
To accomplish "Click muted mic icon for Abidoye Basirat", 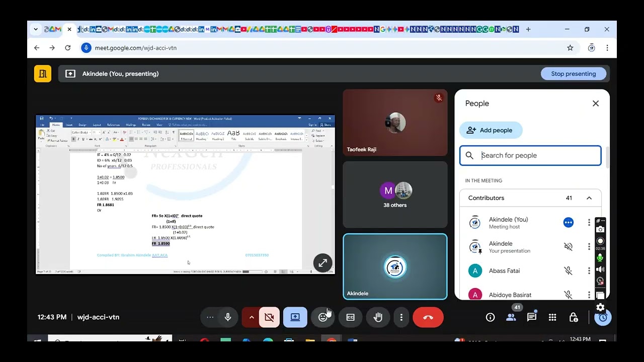I will [x=568, y=295].
